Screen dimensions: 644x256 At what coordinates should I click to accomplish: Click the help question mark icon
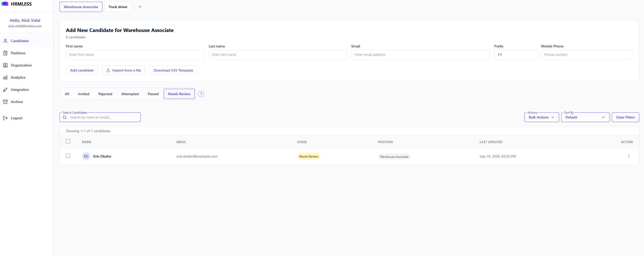pyautogui.click(x=201, y=94)
